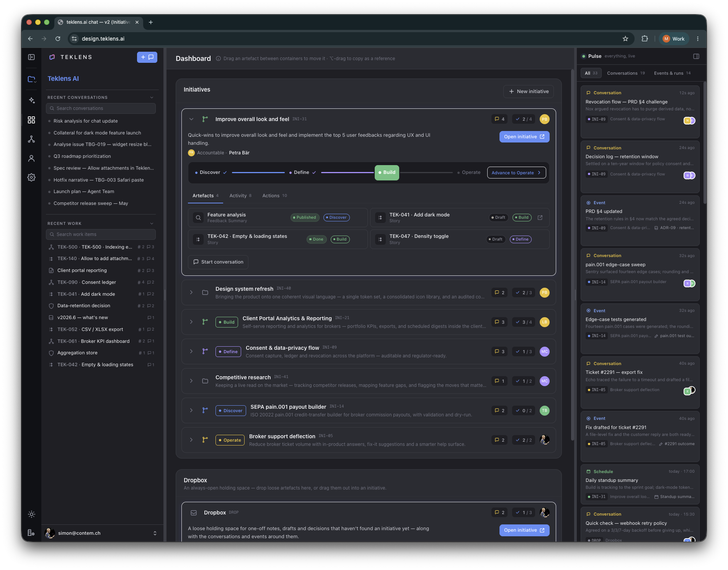Switch to the Actions tab
The image size is (728, 570).
click(x=274, y=196)
